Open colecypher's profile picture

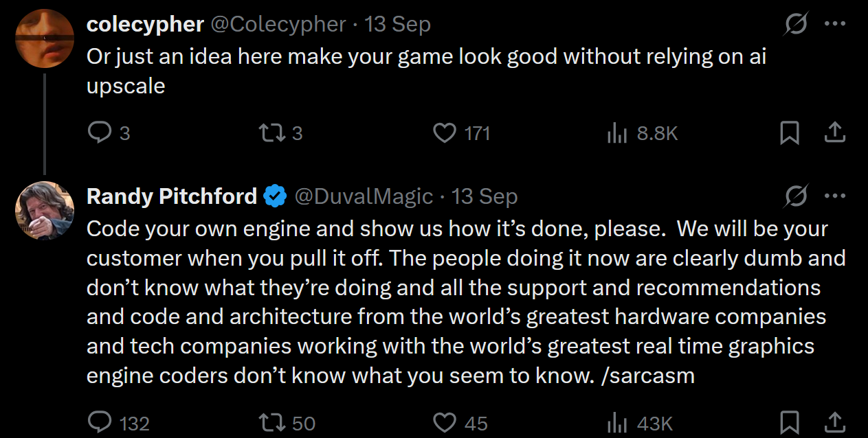[x=45, y=38]
